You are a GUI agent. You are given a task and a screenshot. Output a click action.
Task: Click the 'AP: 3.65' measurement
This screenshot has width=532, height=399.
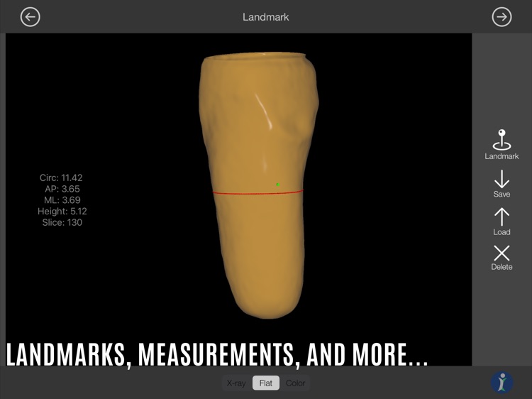[x=62, y=189]
